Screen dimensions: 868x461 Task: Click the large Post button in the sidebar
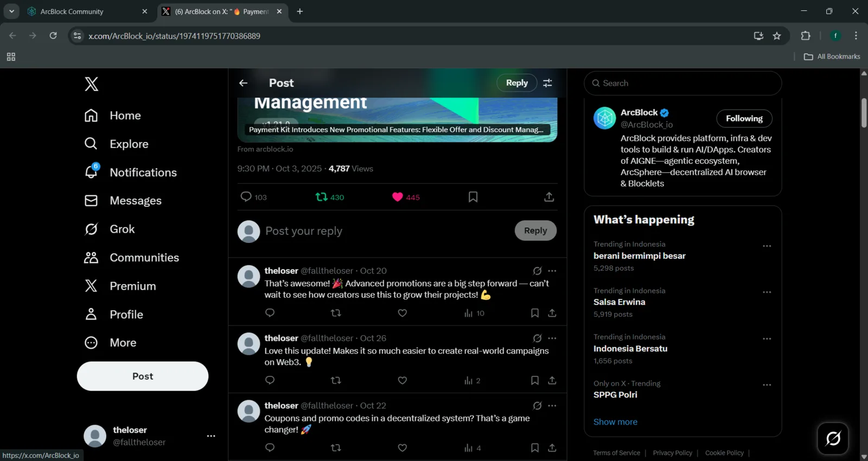pyautogui.click(x=143, y=376)
